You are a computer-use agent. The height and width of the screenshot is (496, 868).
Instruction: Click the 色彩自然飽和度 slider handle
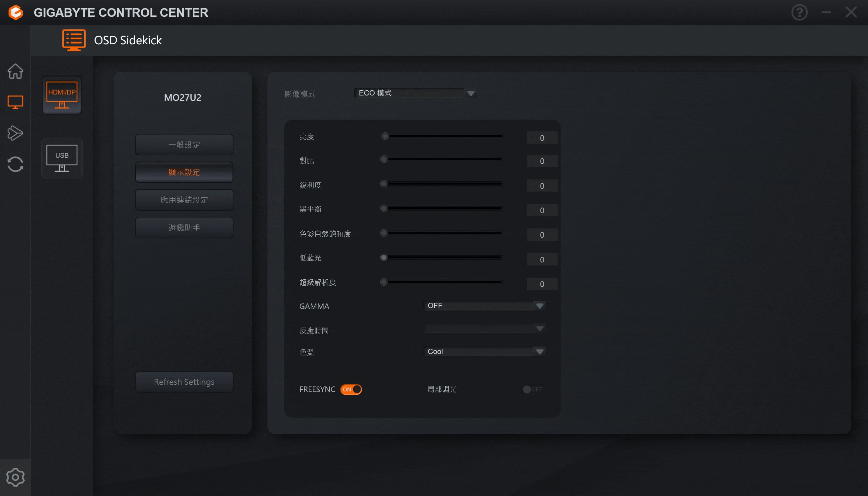(384, 233)
